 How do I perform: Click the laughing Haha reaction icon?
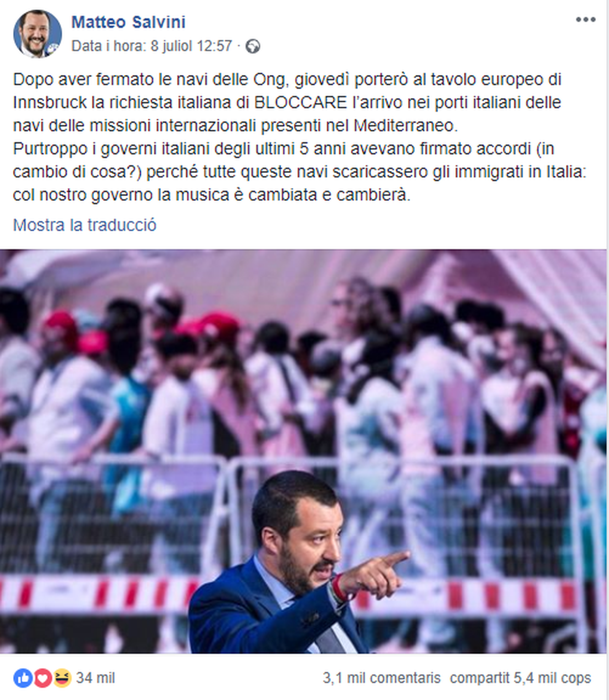62,678
